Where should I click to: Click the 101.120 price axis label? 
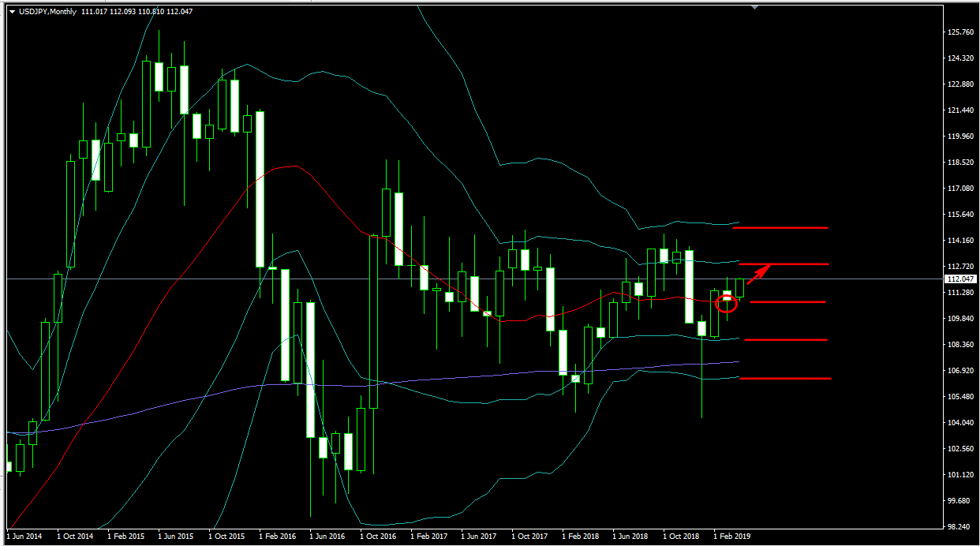[961, 475]
